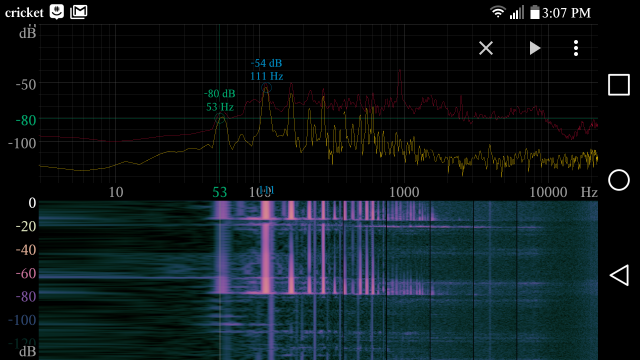Tap the -60 spectrogram scale label

[26, 273]
